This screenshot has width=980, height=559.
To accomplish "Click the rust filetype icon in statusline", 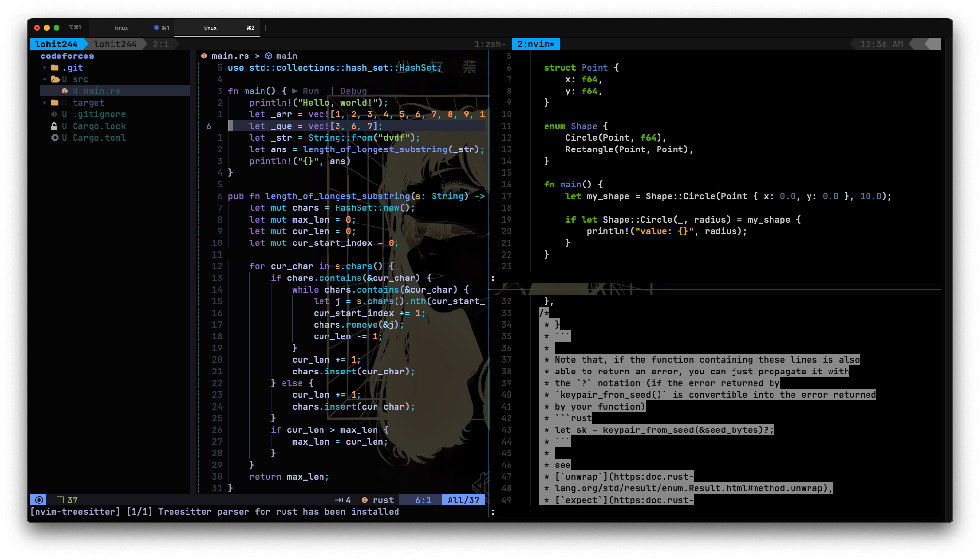I will [x=364, y=500].
